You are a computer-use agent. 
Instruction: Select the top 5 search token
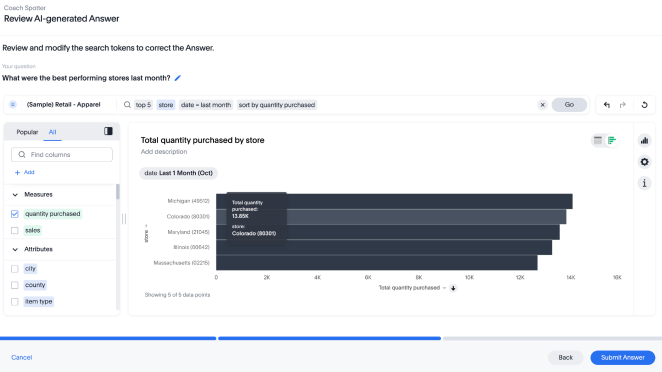click(143, 105)
